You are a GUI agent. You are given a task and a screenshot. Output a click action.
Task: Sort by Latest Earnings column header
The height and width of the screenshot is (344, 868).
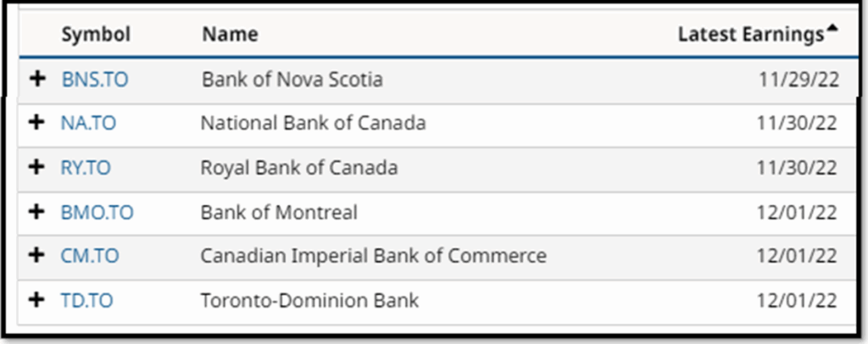[751, 35]
